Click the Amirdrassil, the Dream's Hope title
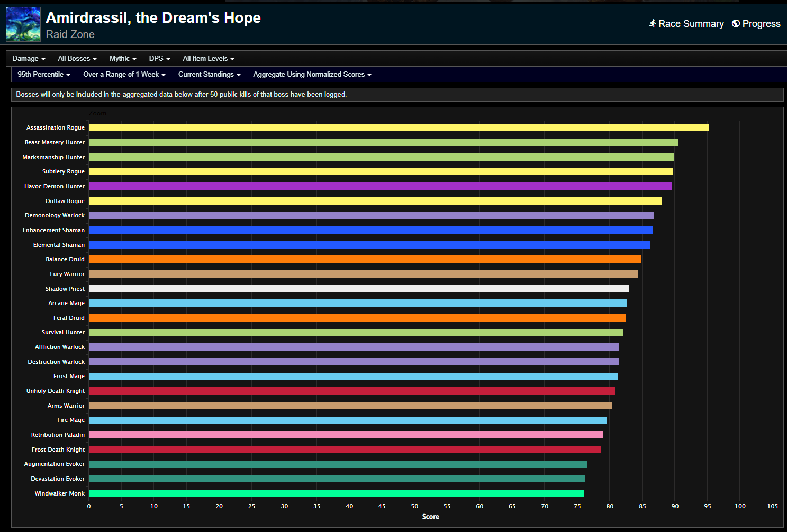The width and height of the screenshot is (787, 532). 153,18
